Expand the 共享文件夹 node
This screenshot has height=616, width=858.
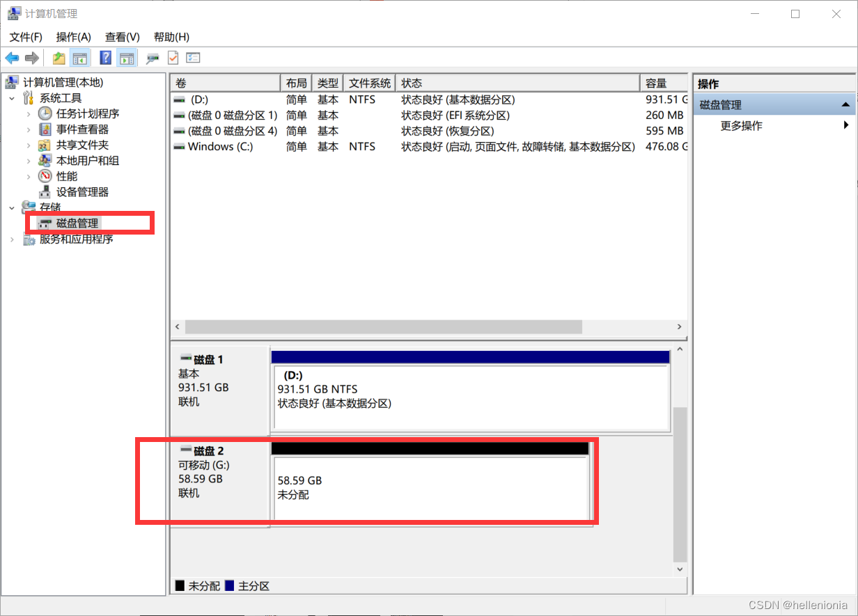(29, 145)
